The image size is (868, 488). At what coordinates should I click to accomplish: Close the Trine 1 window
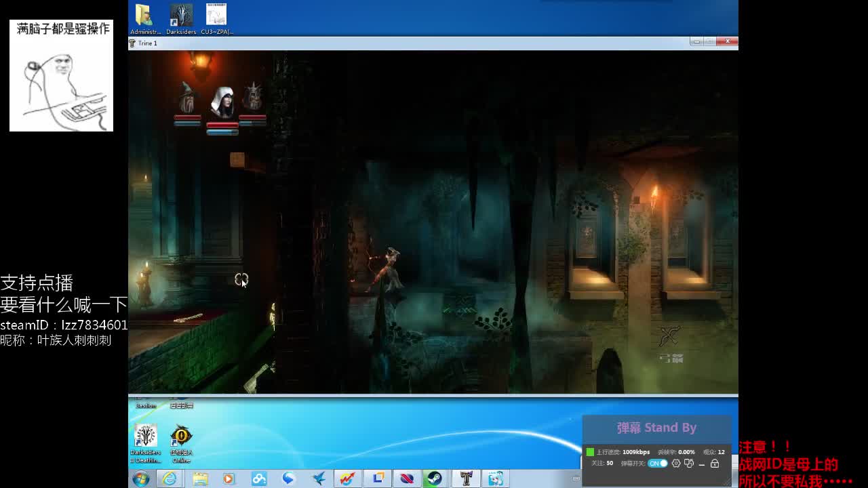click(x=728, y=42)
